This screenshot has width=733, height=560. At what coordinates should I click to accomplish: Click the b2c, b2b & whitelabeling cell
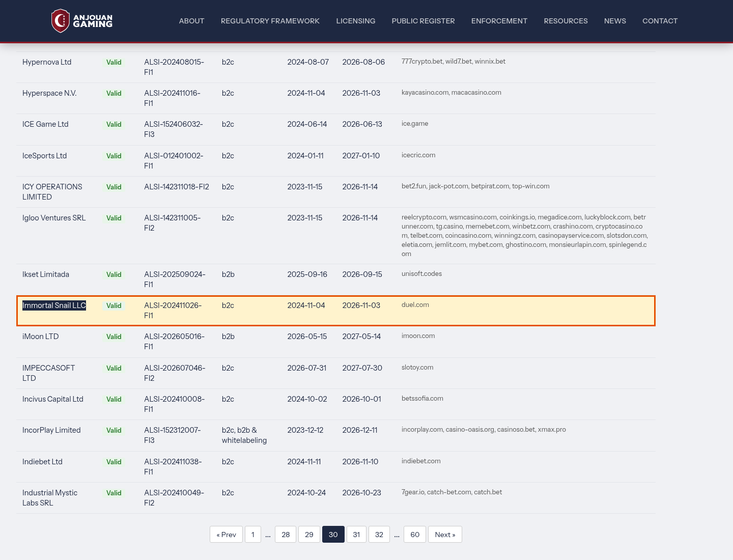click(244, 435)
